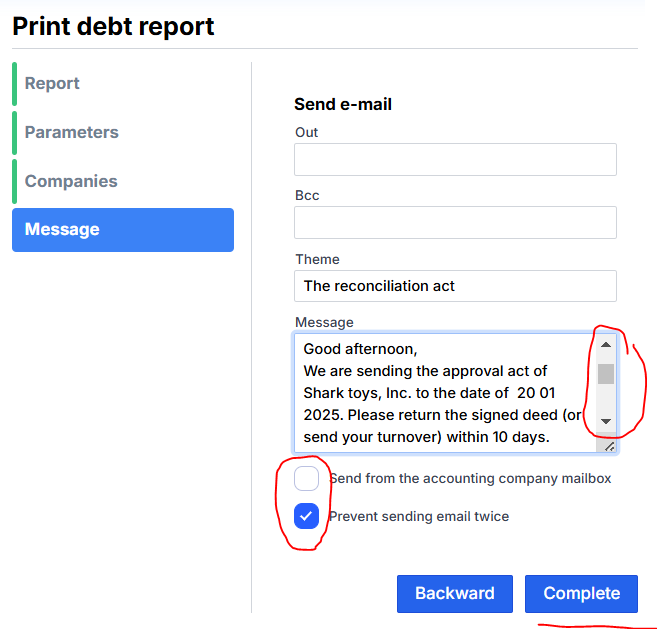Focus the Out email input field
This screenshot has width=657, height=629.
pyautogui.click(x=455, y=160)
